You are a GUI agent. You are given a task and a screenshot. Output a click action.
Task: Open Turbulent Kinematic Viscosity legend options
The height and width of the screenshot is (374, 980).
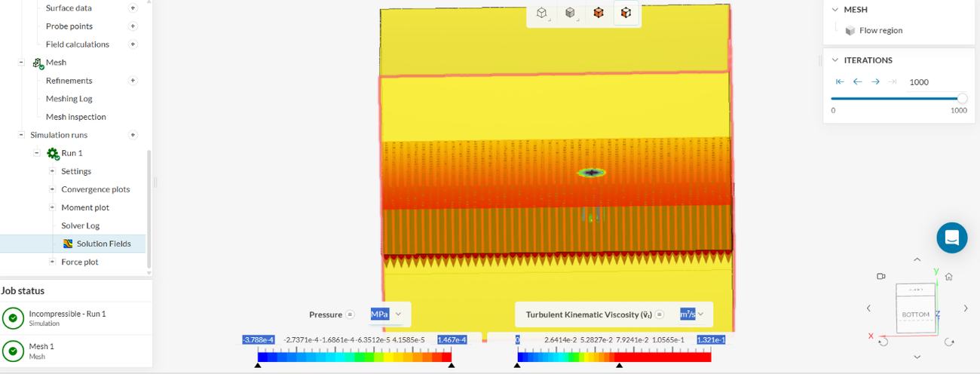(660, 314)
